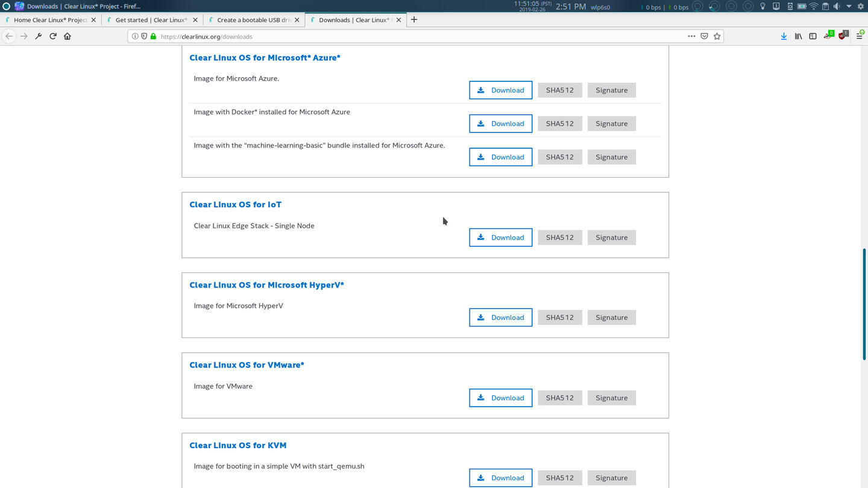
Task: Download the plain Microsoft Azure image
Action: coord(500,90)
